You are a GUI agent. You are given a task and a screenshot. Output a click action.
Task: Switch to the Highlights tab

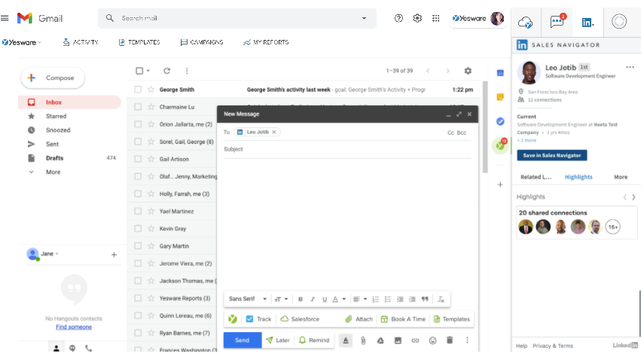(x=578, y=177)
